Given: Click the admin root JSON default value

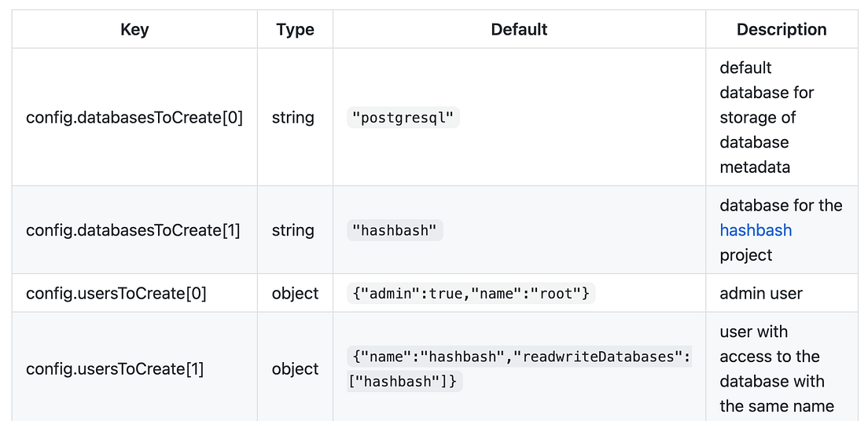Looking at the screenshot, I should coord(471,294).
